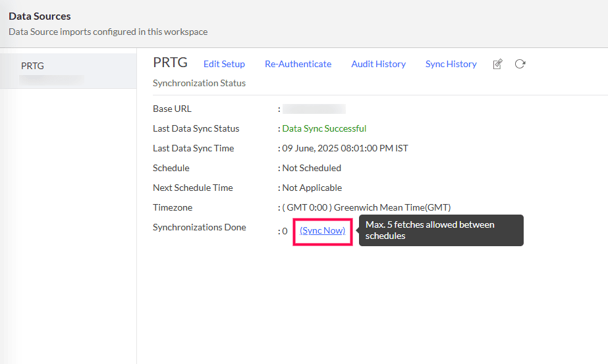Viewport: 608px width, 364px height.
Task: Select PRTG in the data sources sidebar
Action: [x=32, y=66]
